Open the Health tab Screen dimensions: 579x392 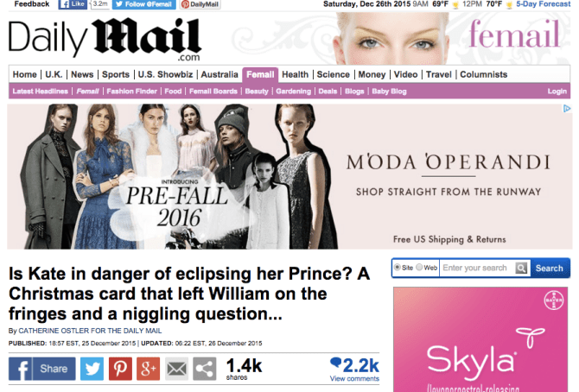[x=295, y=74]
